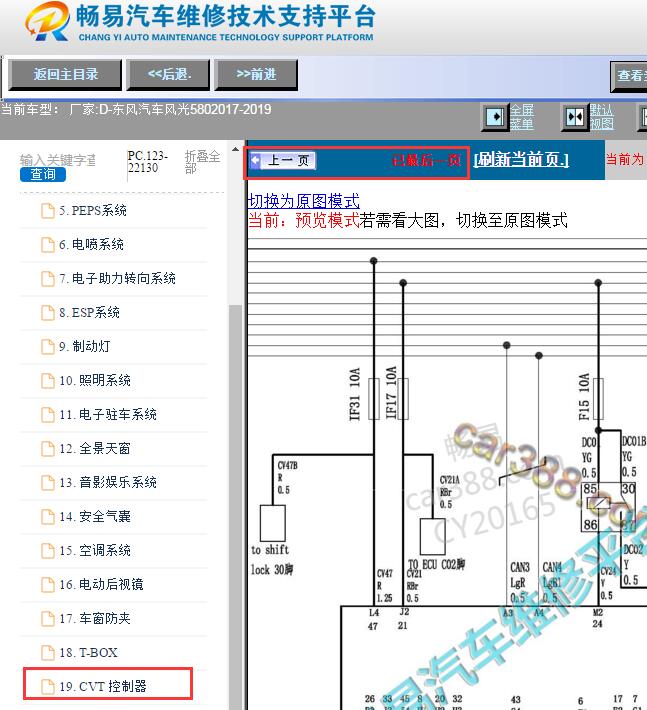
Task: Open 16. 电动后视镜 entry
Action: [x=101, y=584]
